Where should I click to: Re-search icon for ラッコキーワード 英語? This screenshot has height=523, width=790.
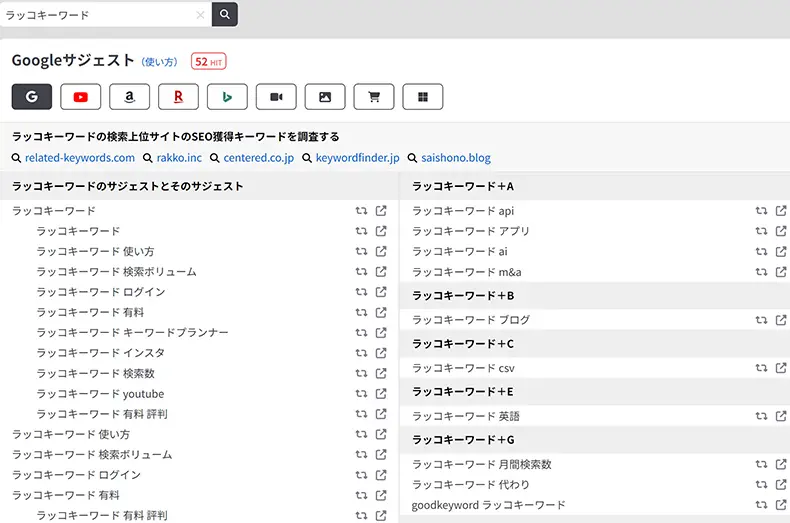(x=761, y=416)
